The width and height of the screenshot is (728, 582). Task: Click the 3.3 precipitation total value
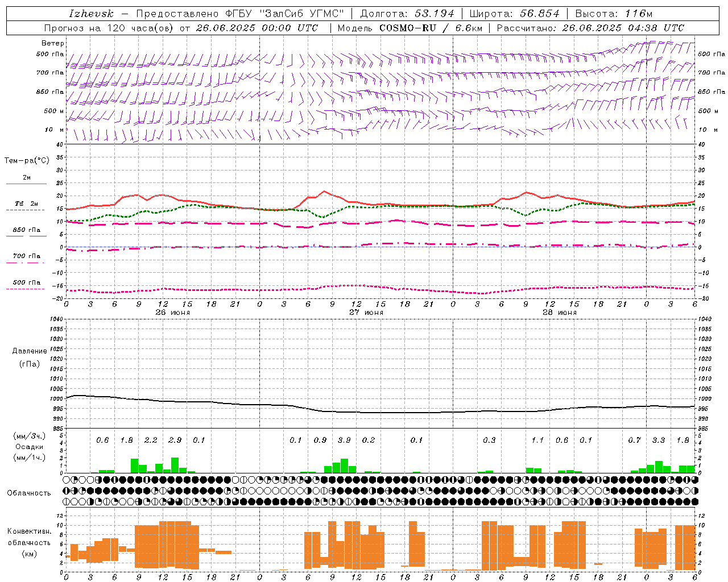659,440
